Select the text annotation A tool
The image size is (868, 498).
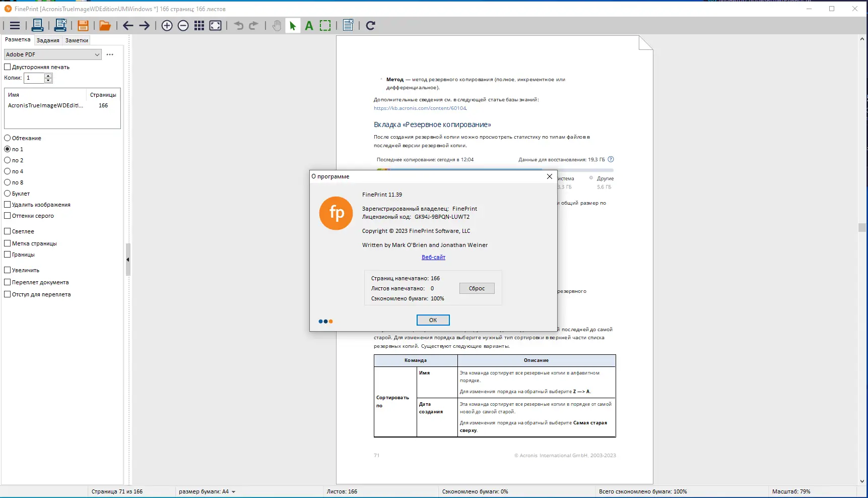(x=309, y=26)
